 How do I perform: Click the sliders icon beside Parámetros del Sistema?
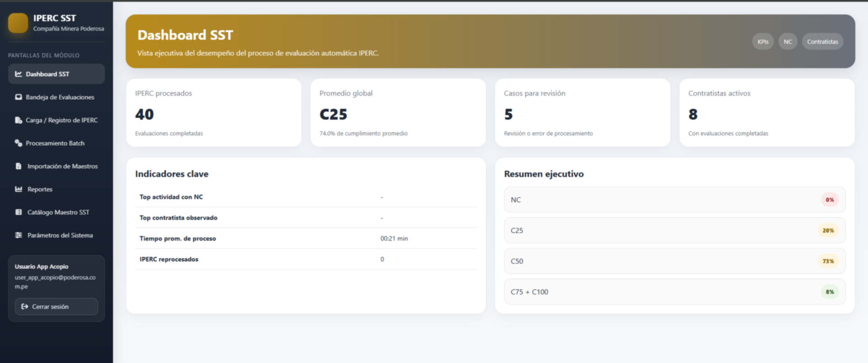19,235
